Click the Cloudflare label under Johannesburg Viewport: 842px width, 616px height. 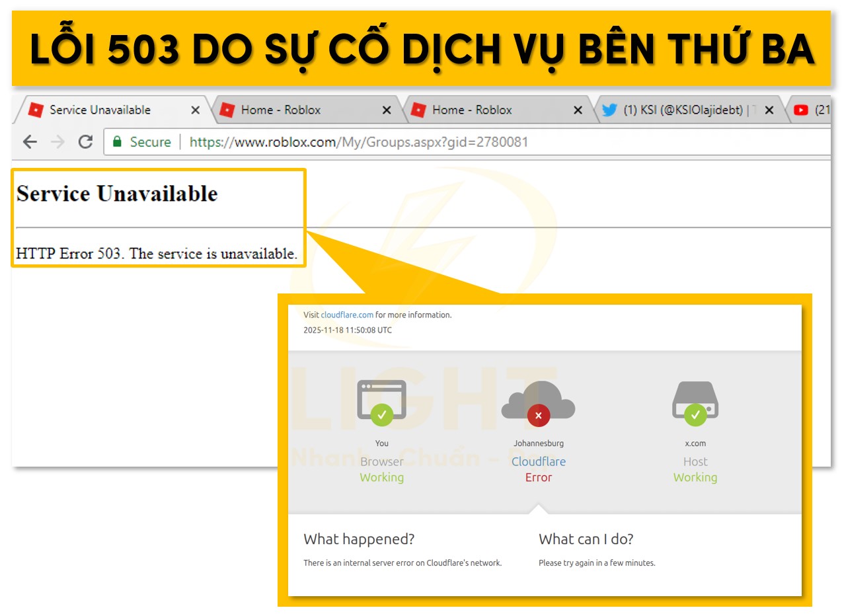[539, 461]
